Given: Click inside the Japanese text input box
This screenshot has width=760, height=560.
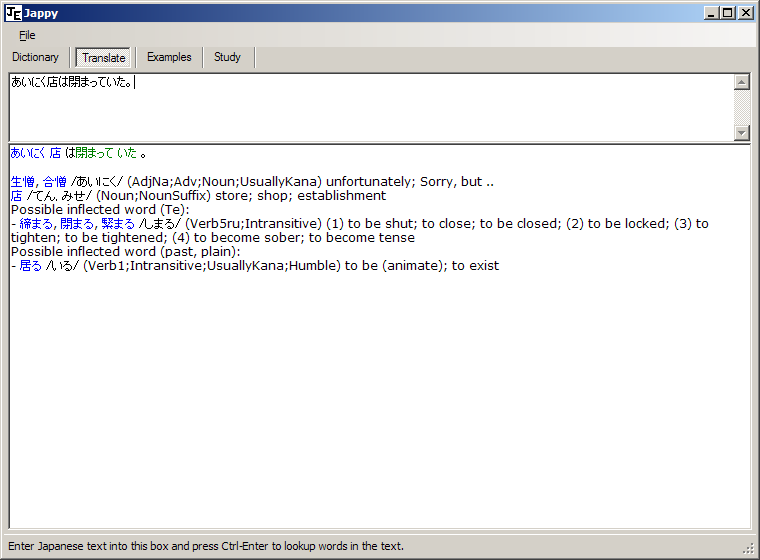Looking at the screenshot, I should tap(370, 105).
